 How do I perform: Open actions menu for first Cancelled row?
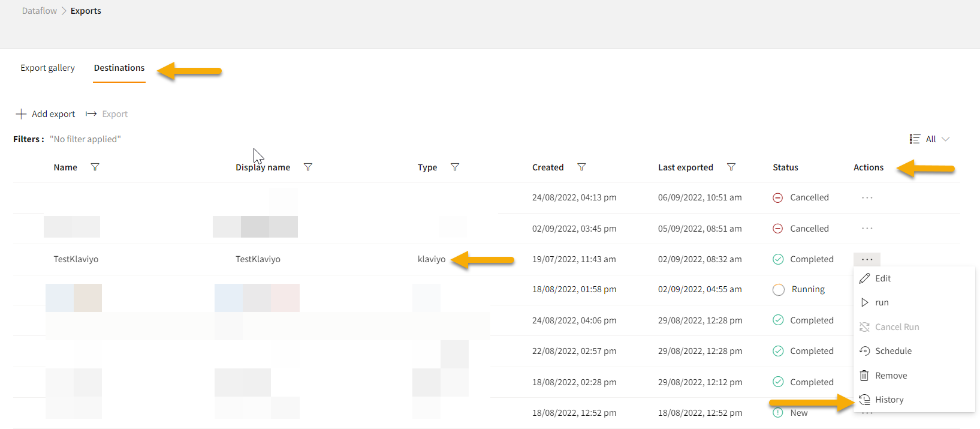pyautogui.click(x=867, y=197)
